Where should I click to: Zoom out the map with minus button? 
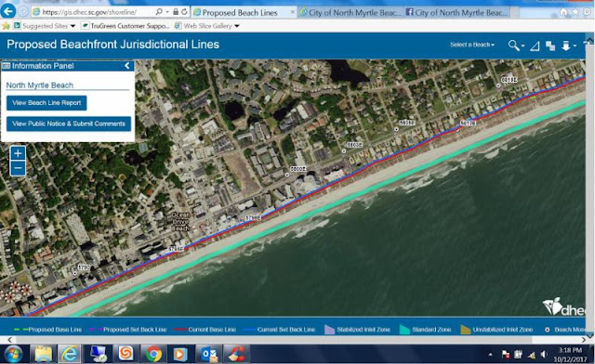(18, 168)
